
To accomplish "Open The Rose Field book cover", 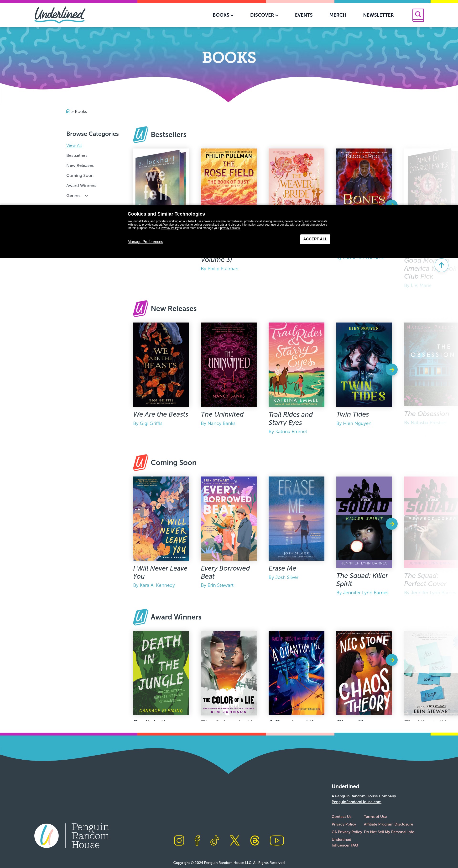I will point(229,177).
